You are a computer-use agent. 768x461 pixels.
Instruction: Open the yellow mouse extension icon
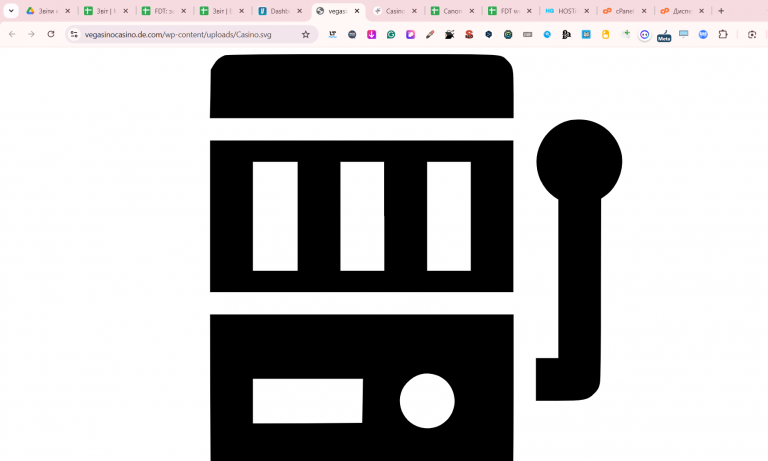click(x=605, y=34)
